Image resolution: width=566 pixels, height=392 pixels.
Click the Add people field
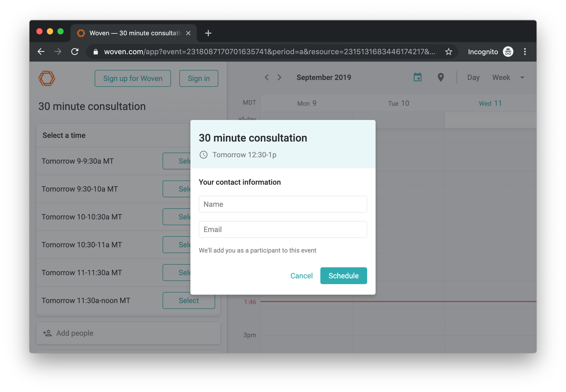[x=128, y=333]
